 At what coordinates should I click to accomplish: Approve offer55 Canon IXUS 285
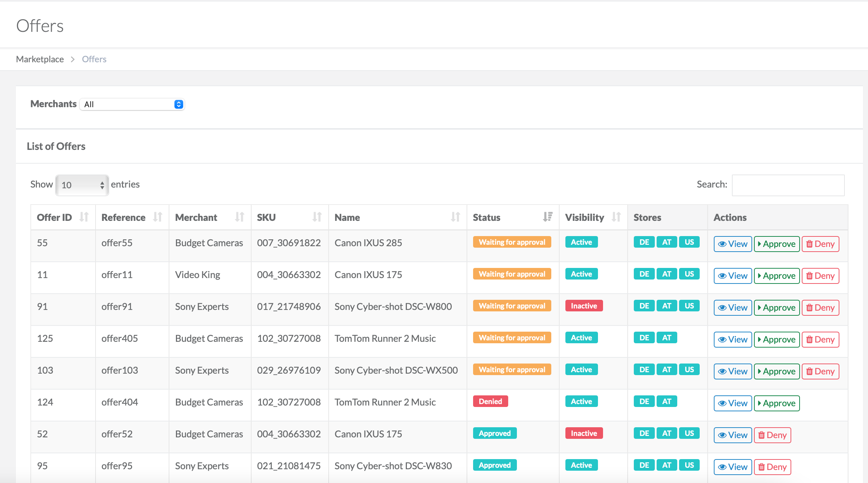pos(777,244)
